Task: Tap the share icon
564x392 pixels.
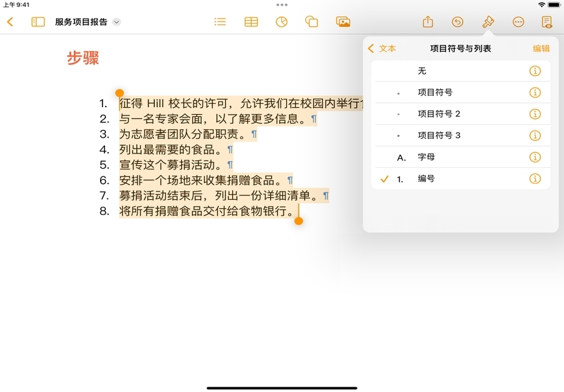Action: 428,21
